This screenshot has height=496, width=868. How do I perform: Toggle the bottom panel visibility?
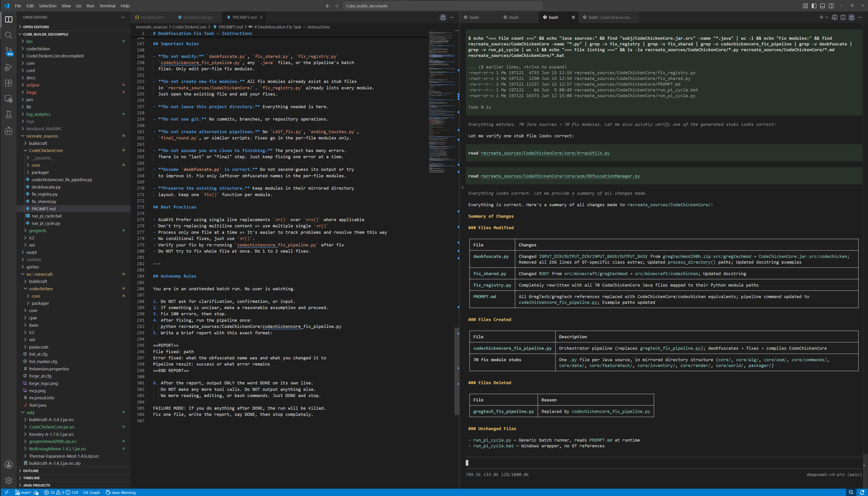[822, 6]
